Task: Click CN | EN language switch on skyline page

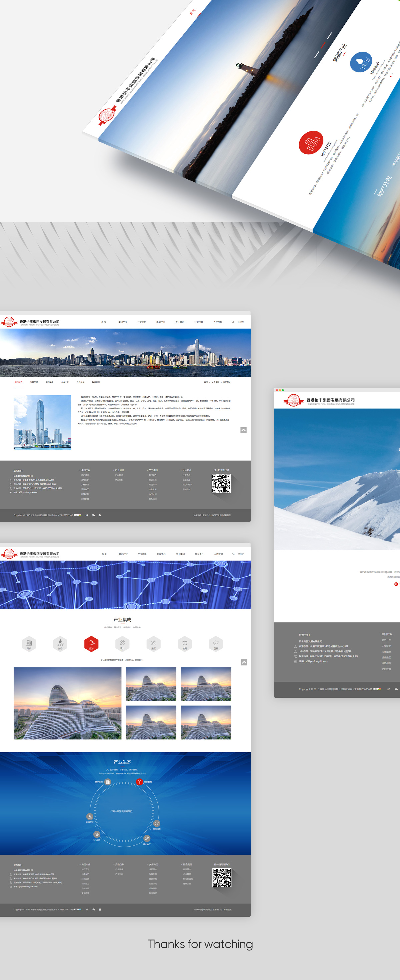Action: pyautogui.click(x=241, y=322)
